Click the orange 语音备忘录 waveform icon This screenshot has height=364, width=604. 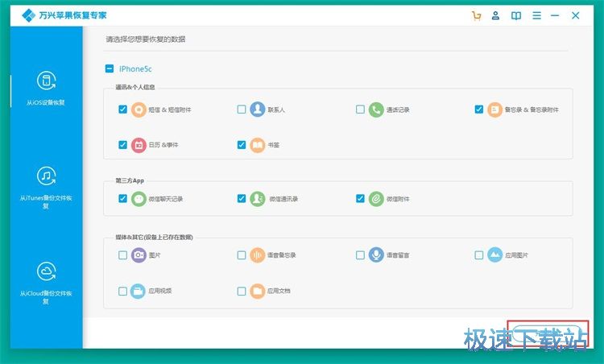258,255
